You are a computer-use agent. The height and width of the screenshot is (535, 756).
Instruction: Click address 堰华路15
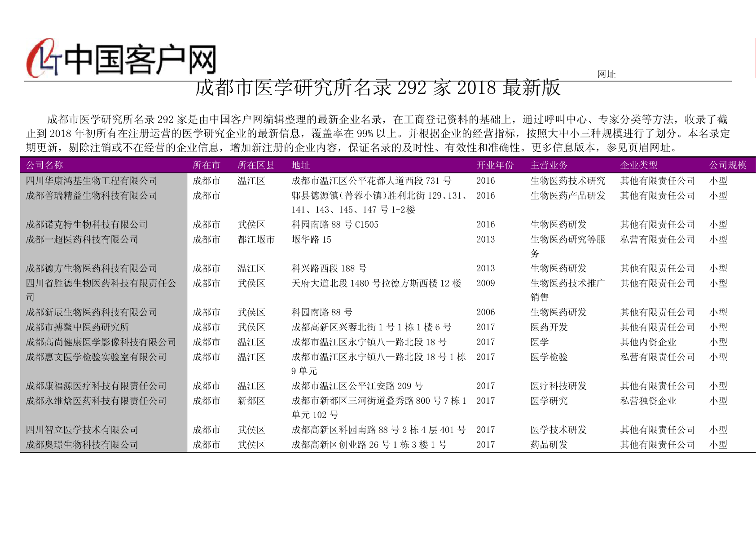click(x=312, y=239)
